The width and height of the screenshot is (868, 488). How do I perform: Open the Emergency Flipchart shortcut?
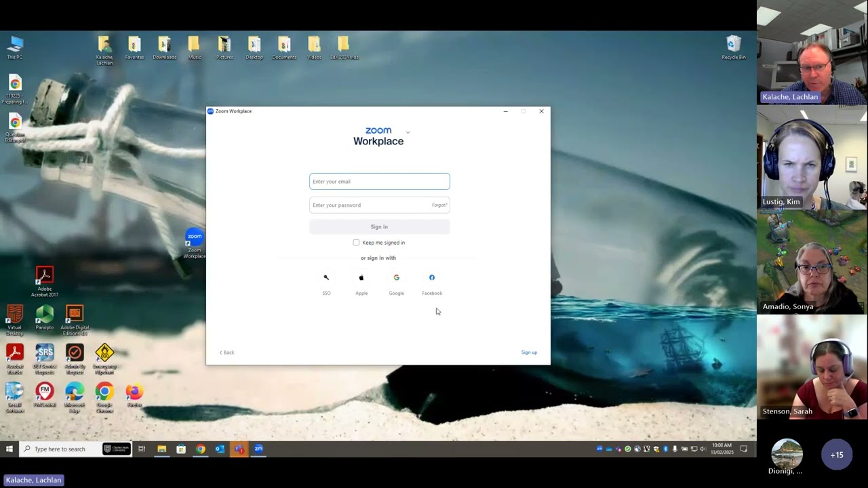[x=104, y=359]
